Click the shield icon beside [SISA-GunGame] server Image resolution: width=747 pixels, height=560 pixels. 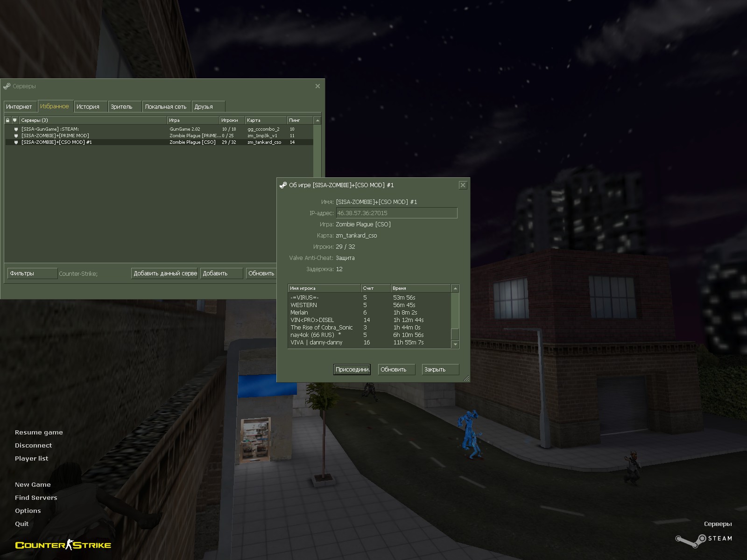pyautogui.click(x=16, y=129)
